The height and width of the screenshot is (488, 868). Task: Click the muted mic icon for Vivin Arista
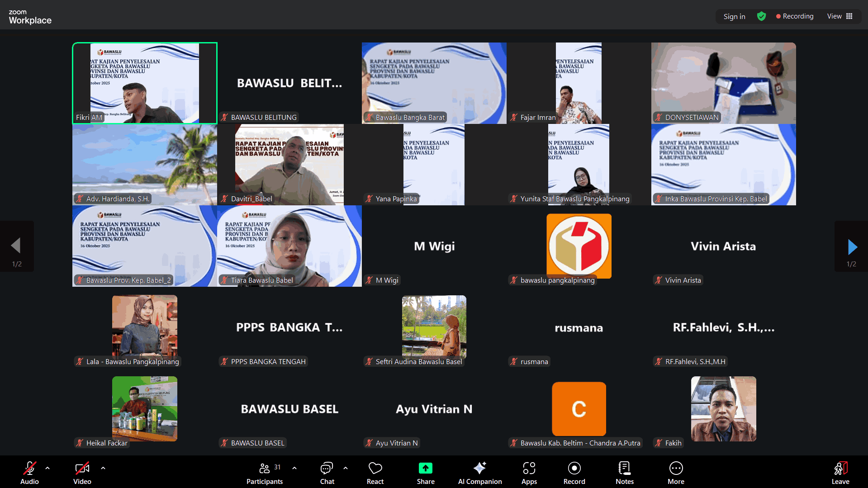click(659, 280)
